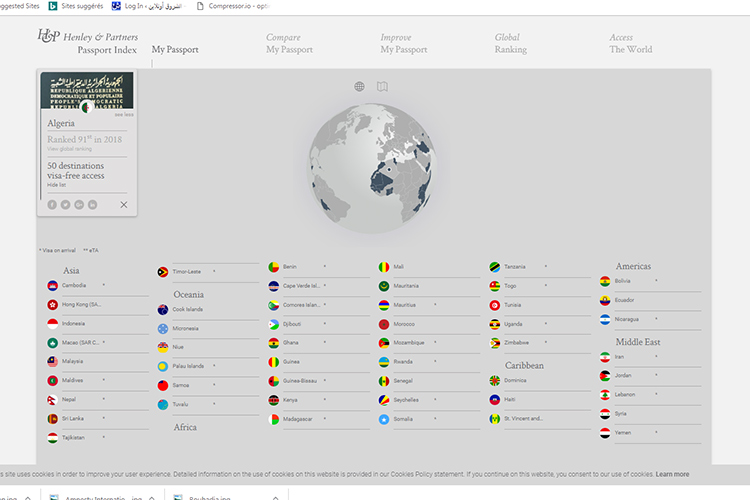750x500 pixels.
Task: Select Tajikistan in the Asia list
Action: pos(73,437)
